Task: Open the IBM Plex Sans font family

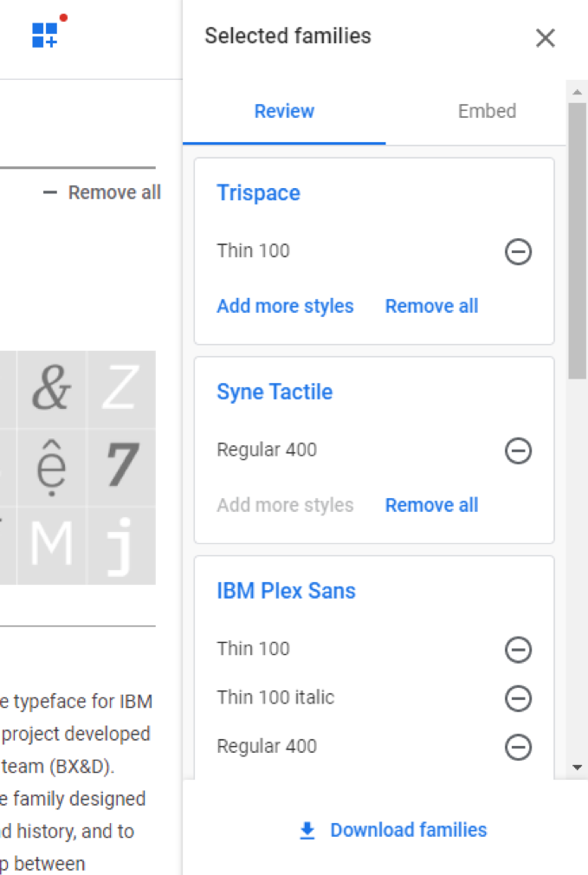Action: coord(286,591)
